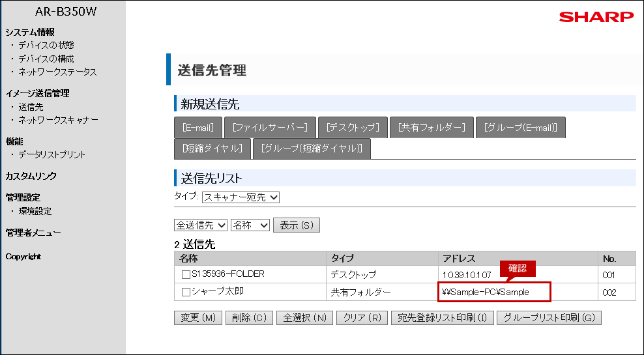Switch to the [デスクトップ] tab
The height and width of the screenshot is (355, 644).
[x=353, y=128]
